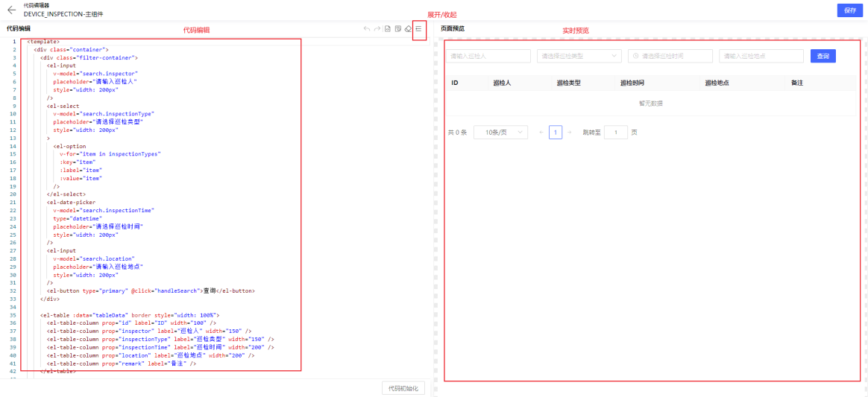Click the back arrow beside 代码编辑器
868x397 pixels.
click(12, 10)
